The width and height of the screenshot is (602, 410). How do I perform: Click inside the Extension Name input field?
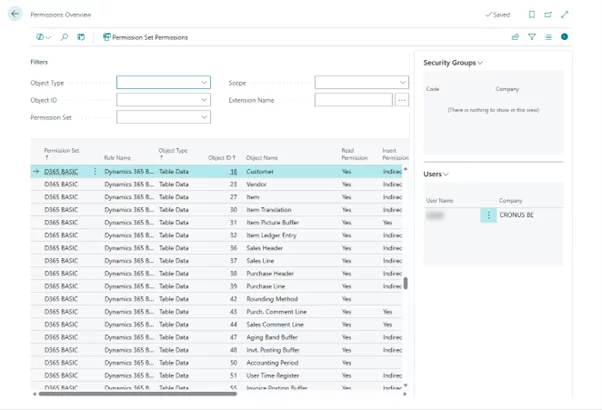pyautogui.click(x=353, y=100)
